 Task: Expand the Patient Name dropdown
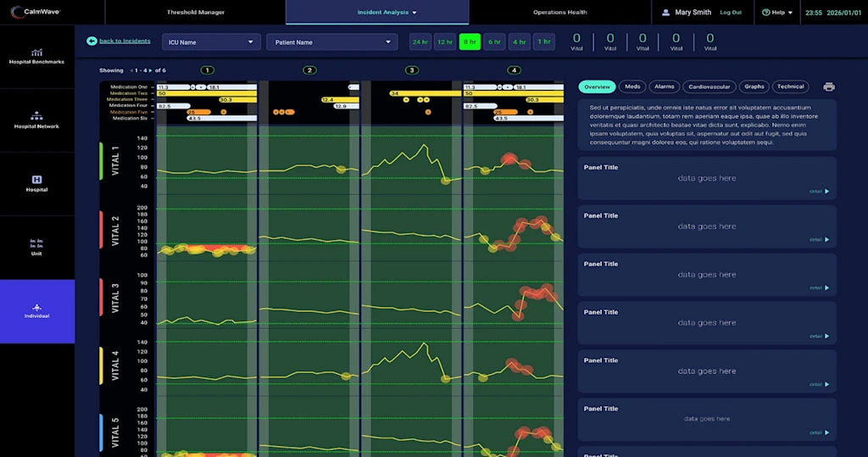[331, 42]
